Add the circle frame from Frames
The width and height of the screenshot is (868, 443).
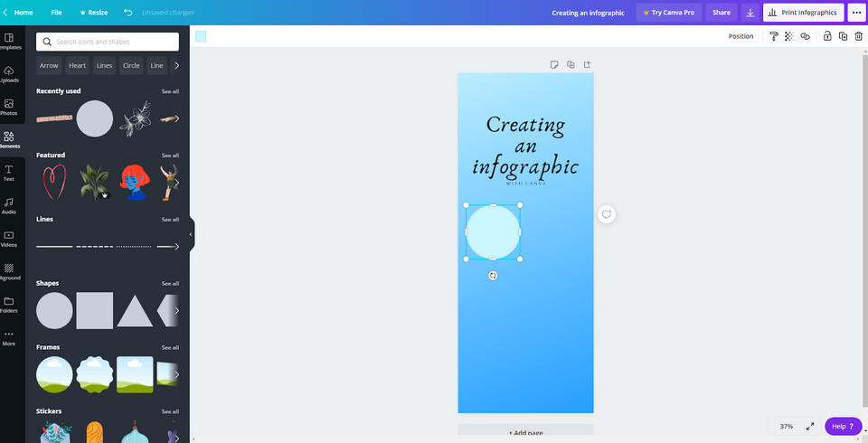point(54,374)
